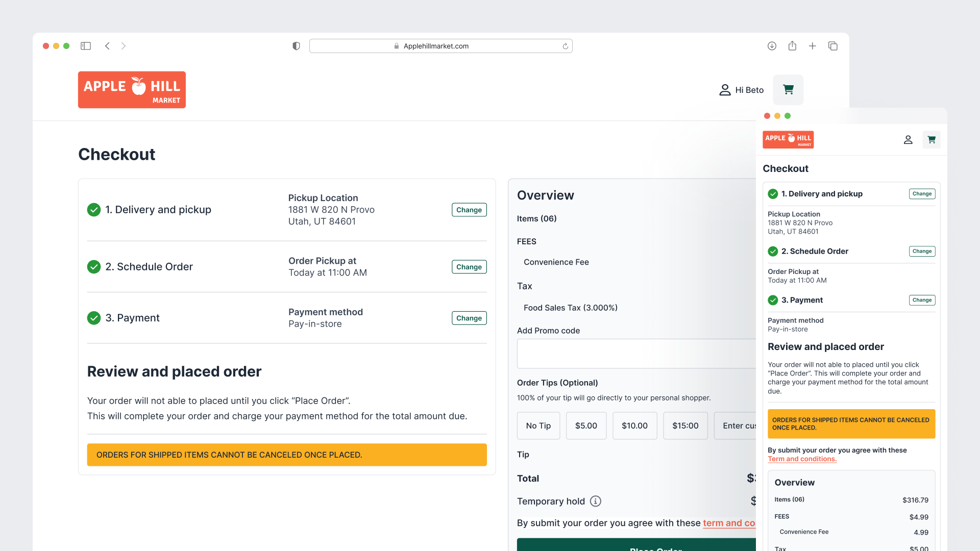The width and height of the screenshot is (980, 551).
Task: Click the user profile icon next to Hi Beto
Action: (725, 90)
